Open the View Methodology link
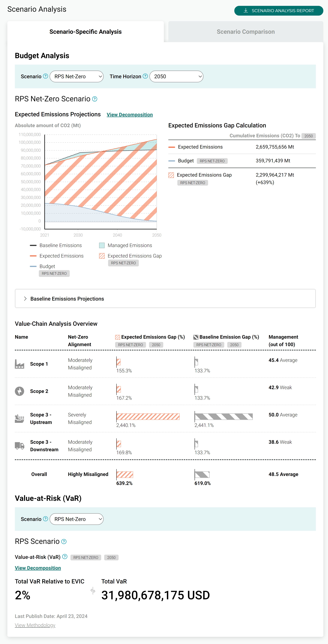The image size is (328, 644). point(35,625)
